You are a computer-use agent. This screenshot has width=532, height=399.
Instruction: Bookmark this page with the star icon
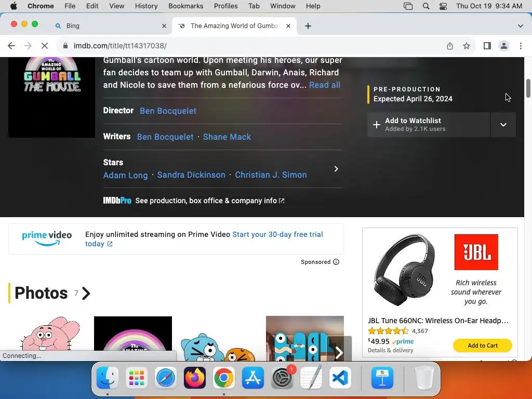tap(467, 46)
